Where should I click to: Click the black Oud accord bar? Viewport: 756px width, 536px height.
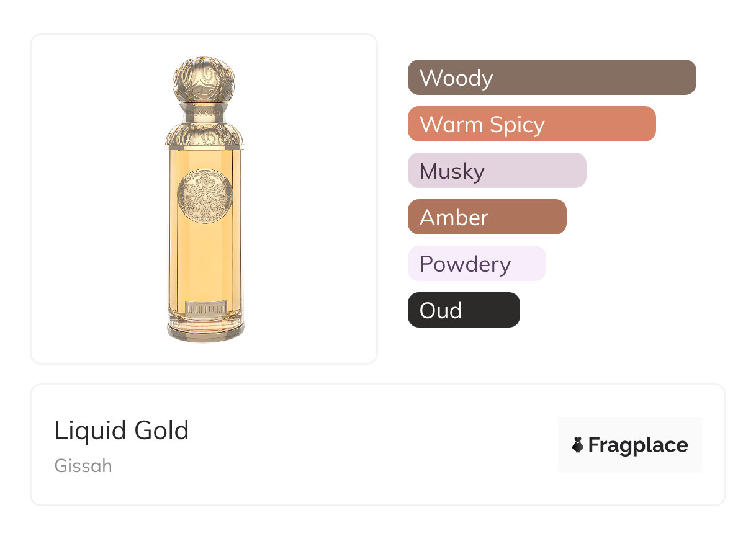tap(463, 310)
